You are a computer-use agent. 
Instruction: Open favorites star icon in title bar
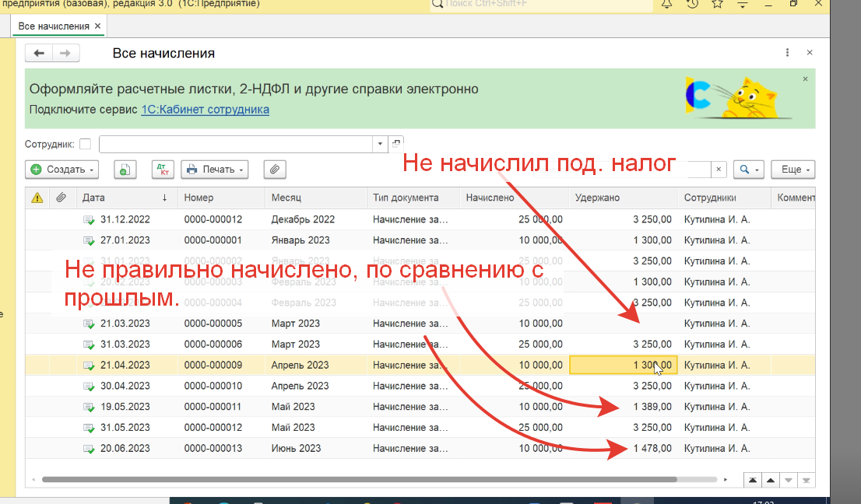click(717, 5)
